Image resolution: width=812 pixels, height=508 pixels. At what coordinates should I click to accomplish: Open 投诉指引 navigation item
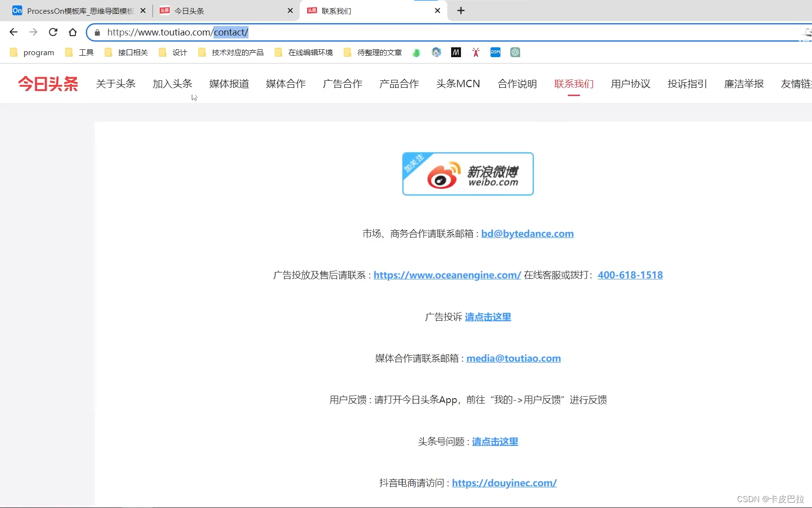[687, 84]
